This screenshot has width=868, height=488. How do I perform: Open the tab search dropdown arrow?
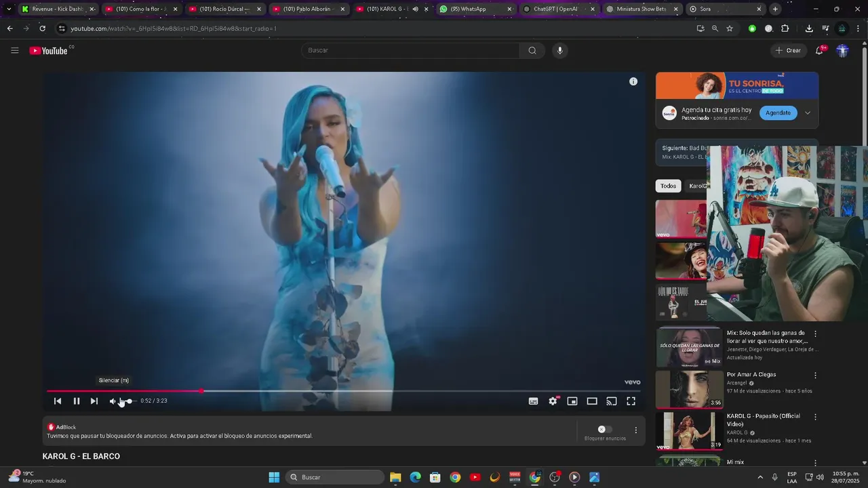tap(9, 9)
